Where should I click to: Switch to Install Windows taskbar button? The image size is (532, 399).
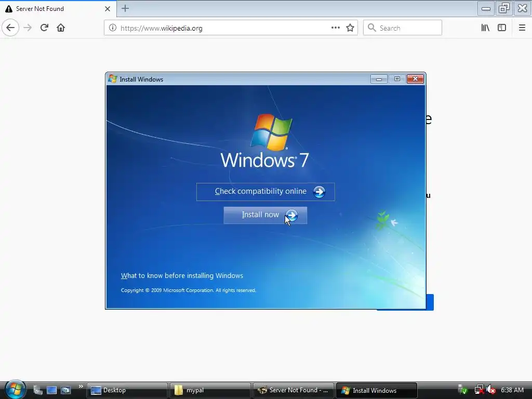coord(377,390)
